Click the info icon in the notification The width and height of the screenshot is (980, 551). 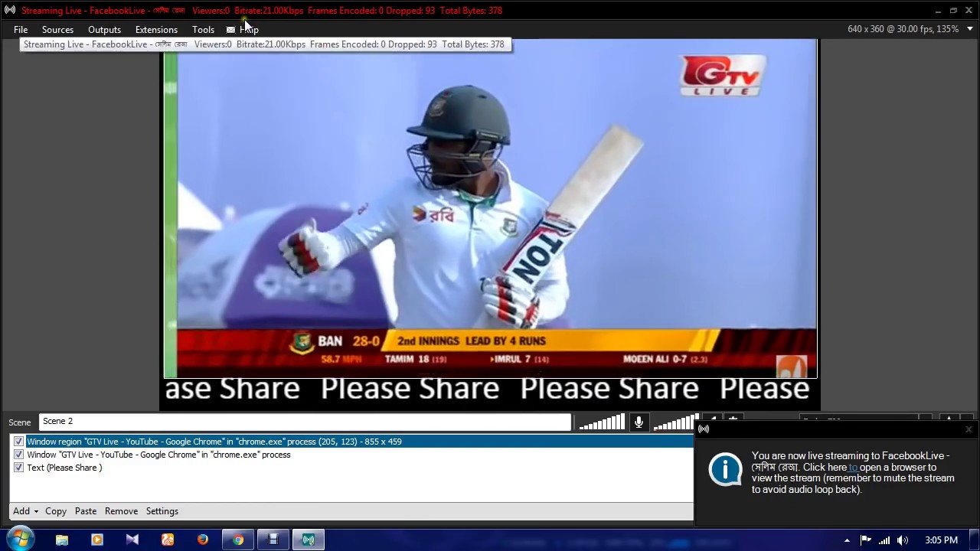725,469
